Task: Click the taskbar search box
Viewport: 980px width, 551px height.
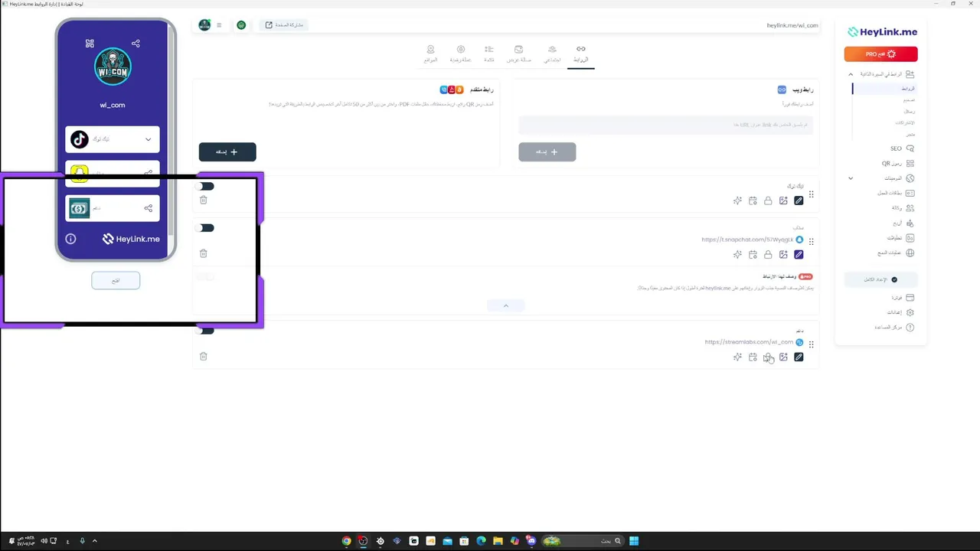Action: (583, 541)
